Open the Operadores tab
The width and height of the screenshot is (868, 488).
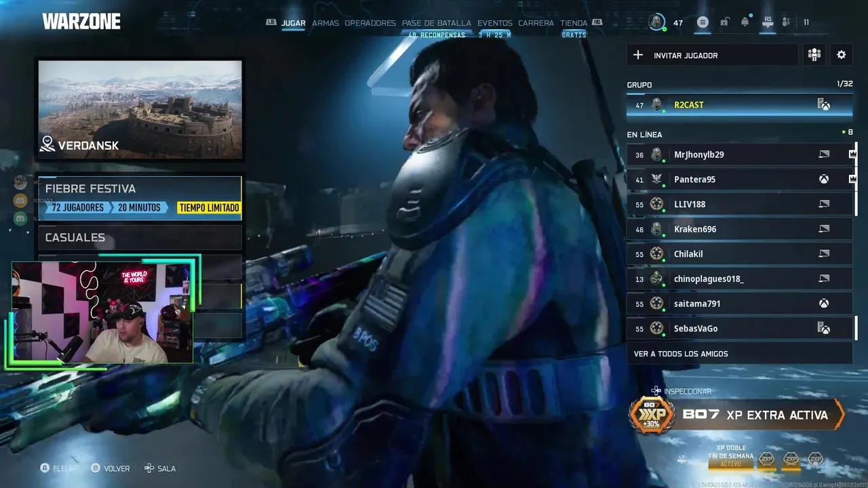pos(370,23)
